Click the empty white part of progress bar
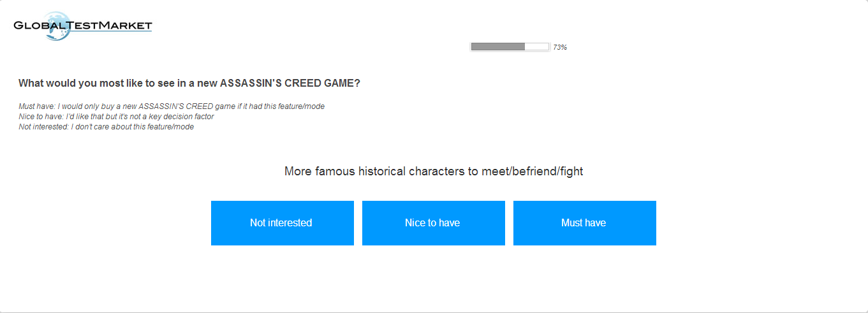This screenshot has width=868, height=313. coord(536,47)
